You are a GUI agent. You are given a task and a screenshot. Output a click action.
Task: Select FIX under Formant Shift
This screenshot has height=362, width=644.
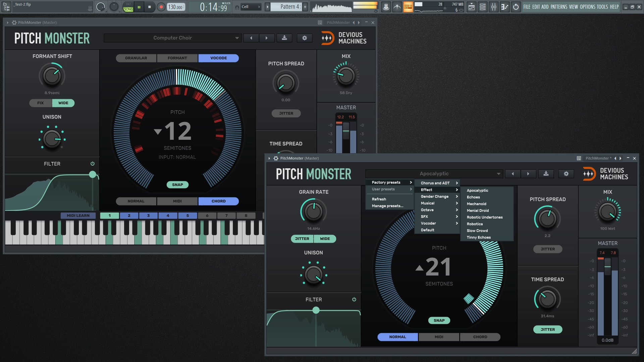coord(41,103)
